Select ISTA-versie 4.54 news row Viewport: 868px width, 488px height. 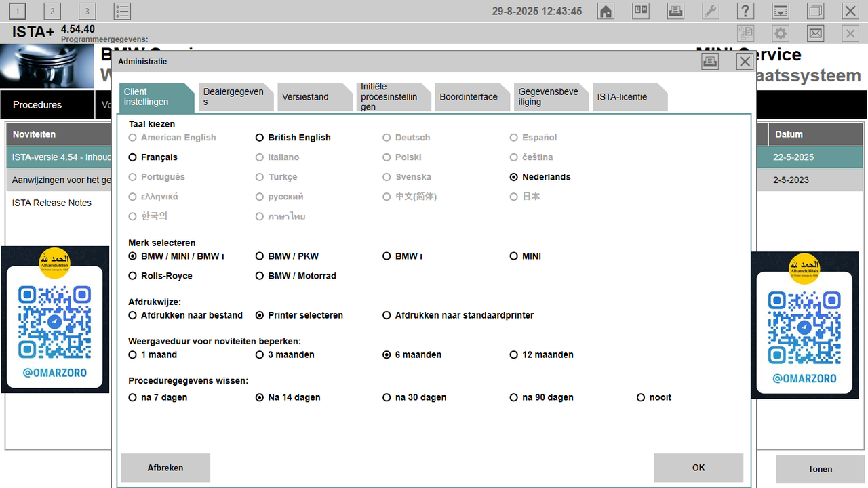59,157
